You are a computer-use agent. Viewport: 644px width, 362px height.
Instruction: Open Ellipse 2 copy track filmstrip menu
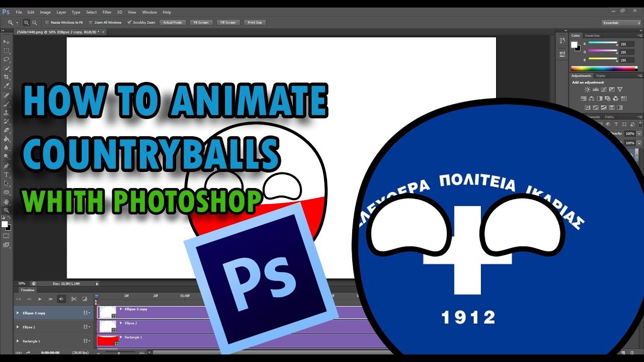coord(86,313)
